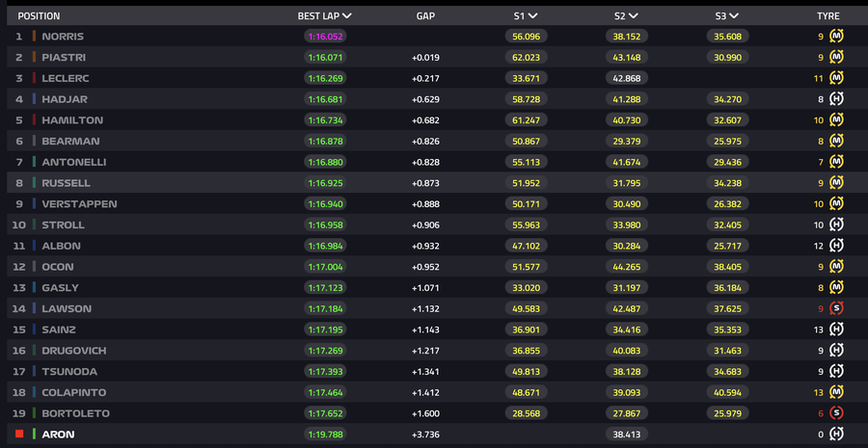Sort using the S2 column chevron
This screenshot has width=868, height=448.
634,16
